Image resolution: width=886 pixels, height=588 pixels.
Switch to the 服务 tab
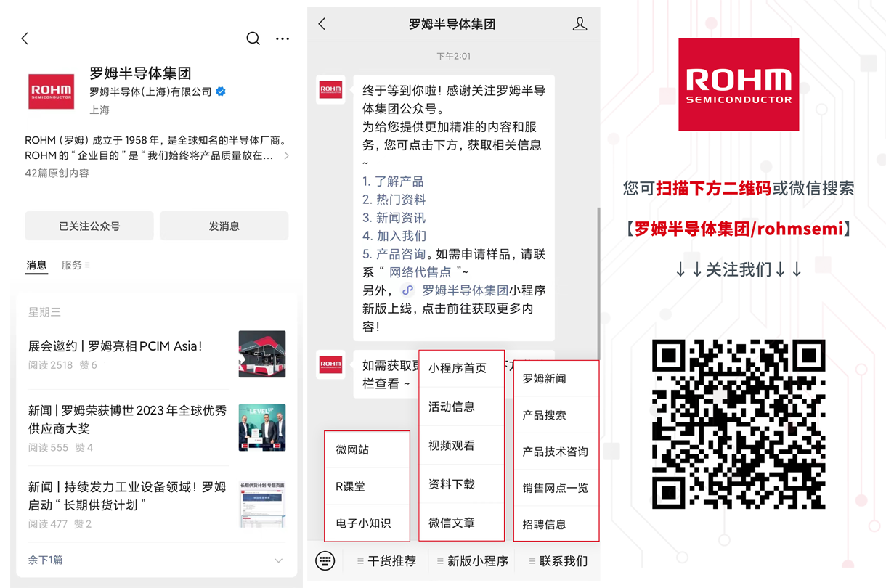pyautogui.click(x=71, y=265)
